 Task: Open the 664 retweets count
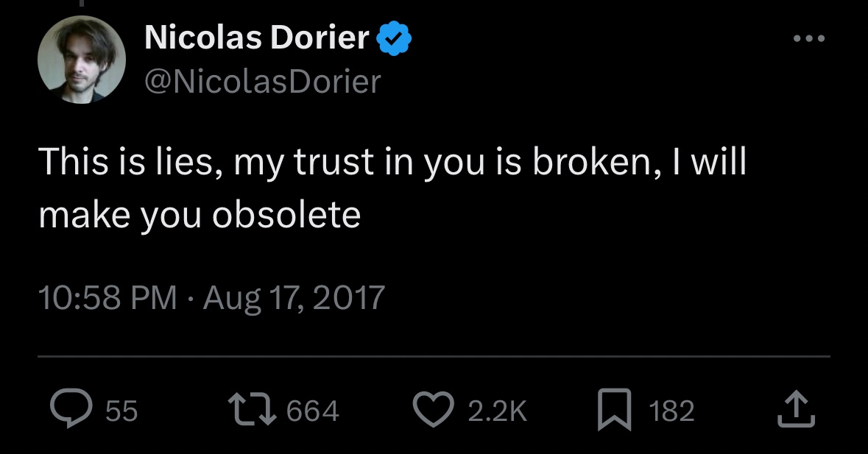[312, 411]
